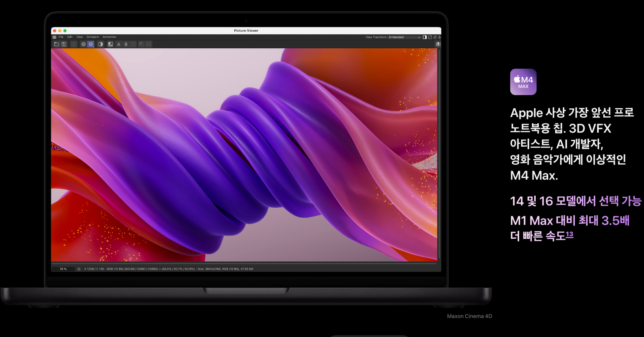
Task: Set image as B for comparison
Action: click(126, 44)
